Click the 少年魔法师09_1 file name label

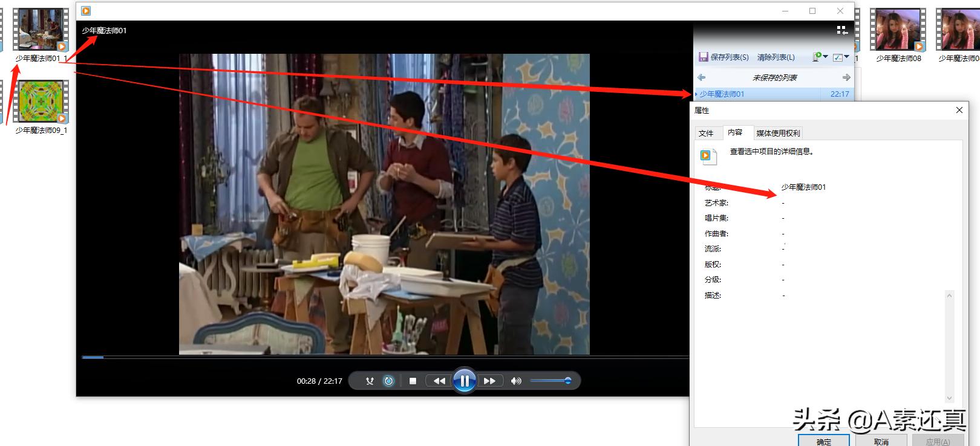click(x=41, y=131)
